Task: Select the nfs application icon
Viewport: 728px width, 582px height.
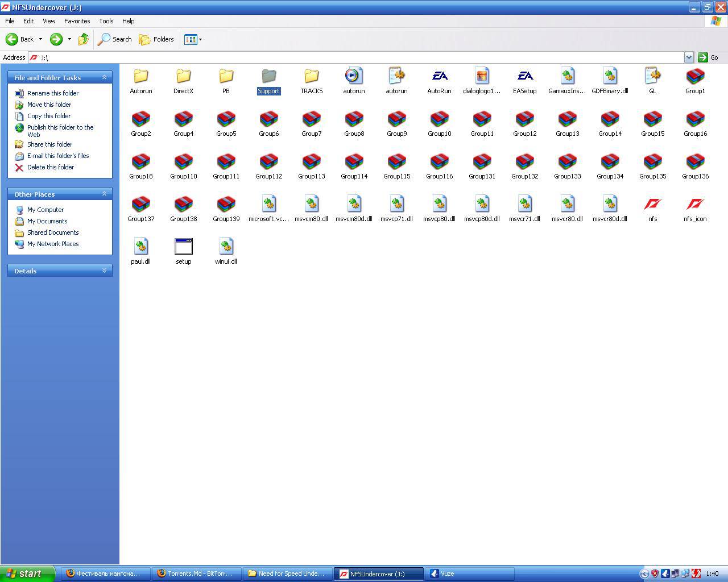Action: (x=652, y=203)
